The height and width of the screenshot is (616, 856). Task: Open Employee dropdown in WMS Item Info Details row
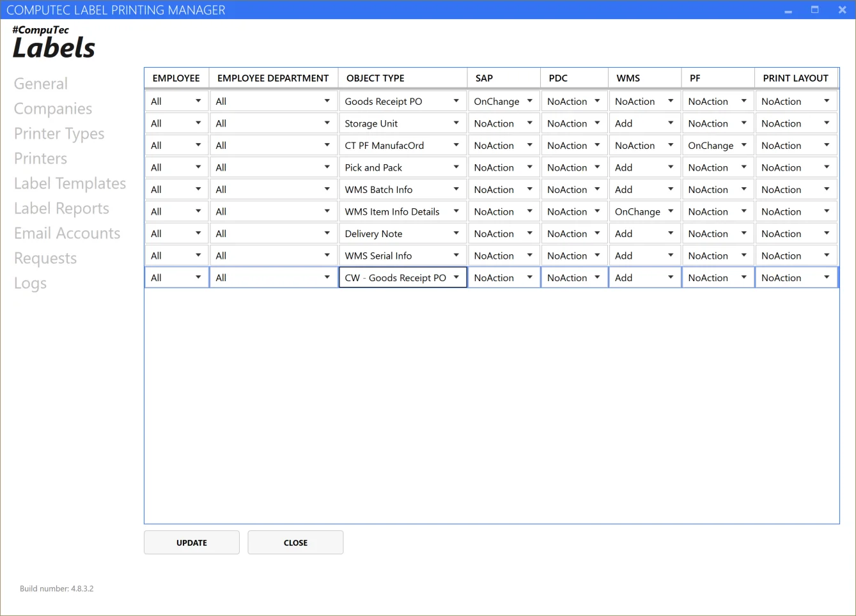pyautogui.click(x=176, y=212)
